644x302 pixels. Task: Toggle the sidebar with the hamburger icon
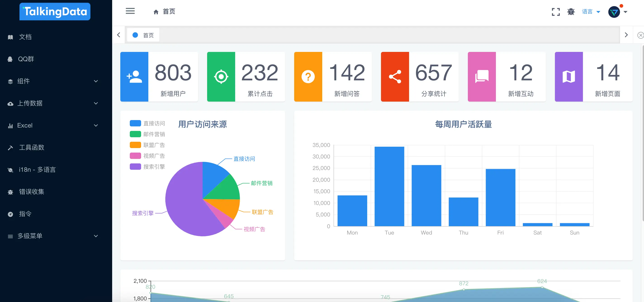pos(130,11)
